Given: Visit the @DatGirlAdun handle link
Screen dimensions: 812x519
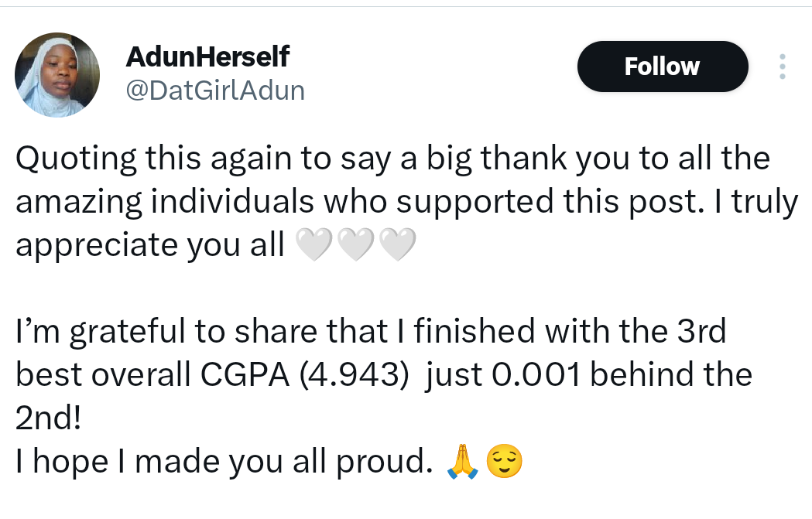Looking at the screenshot, I should tap(214, 90).
